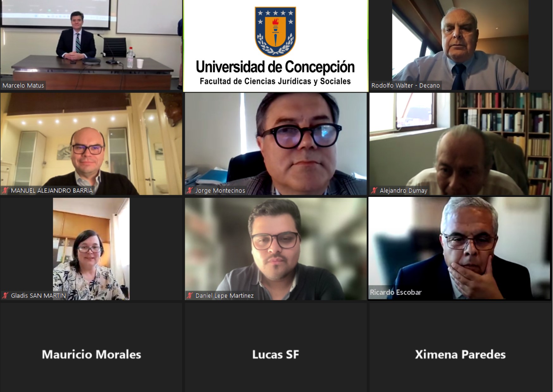Click muted mic icon beside Gladis SAN MARTIN

point(5,296)
